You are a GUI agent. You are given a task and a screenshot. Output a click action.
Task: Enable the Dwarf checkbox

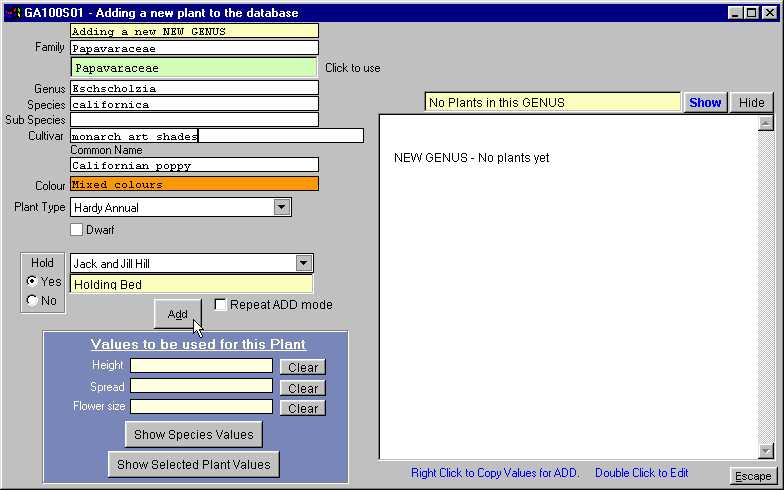pyautogui.click(x=77, y=230)
